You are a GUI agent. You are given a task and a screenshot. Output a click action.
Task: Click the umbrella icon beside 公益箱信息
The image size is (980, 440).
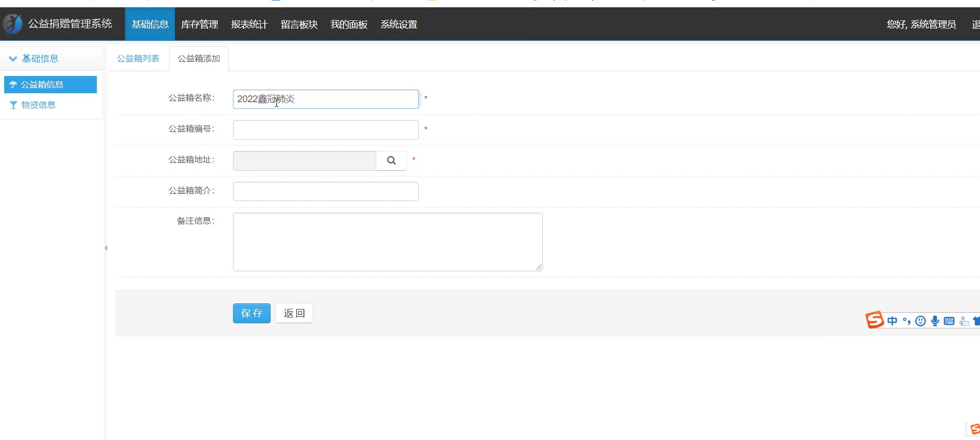coord(14,84)
